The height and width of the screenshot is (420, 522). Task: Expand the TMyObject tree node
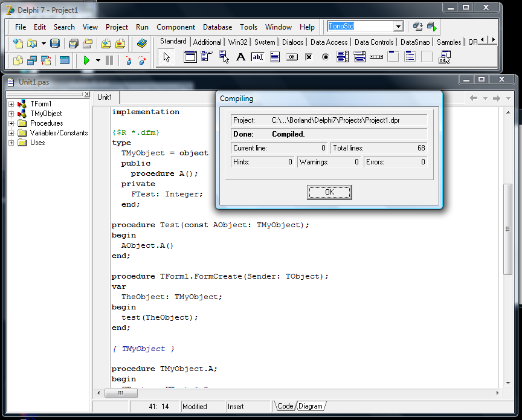11,114
